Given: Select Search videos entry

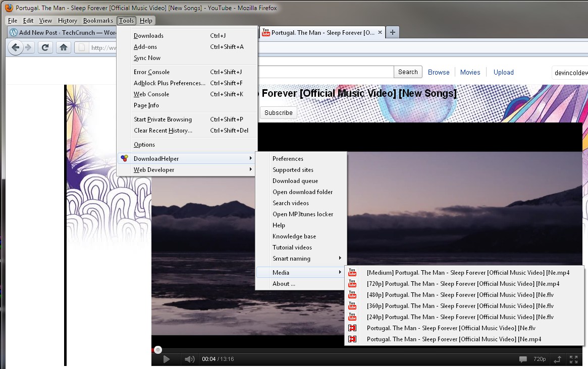Looking at the screenshot, I should pos(301,203).
